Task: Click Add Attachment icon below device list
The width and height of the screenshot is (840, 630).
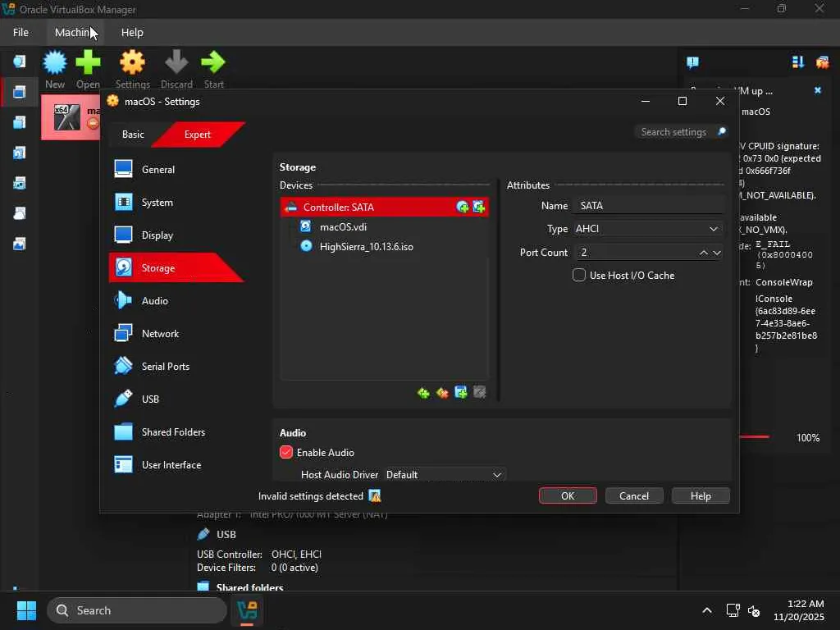Action: tap(461, 393)
